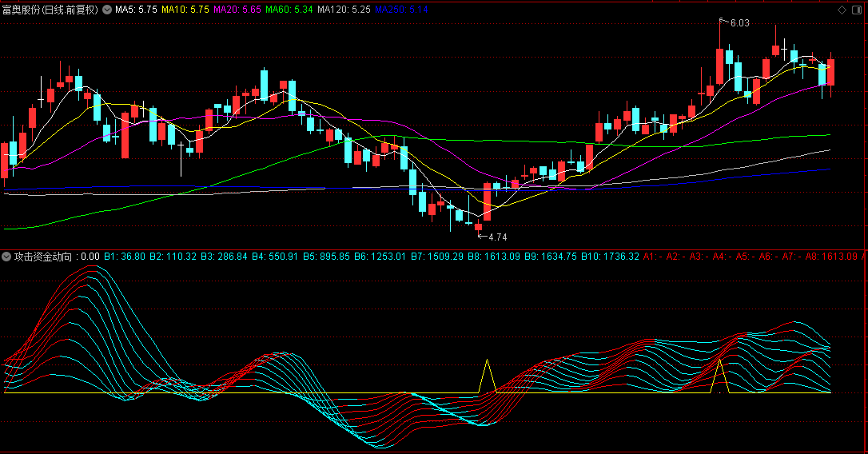This screenshot has width=868, height=454.
Task: Select the MA5: 5.75 label
Action: coord(136,10)
